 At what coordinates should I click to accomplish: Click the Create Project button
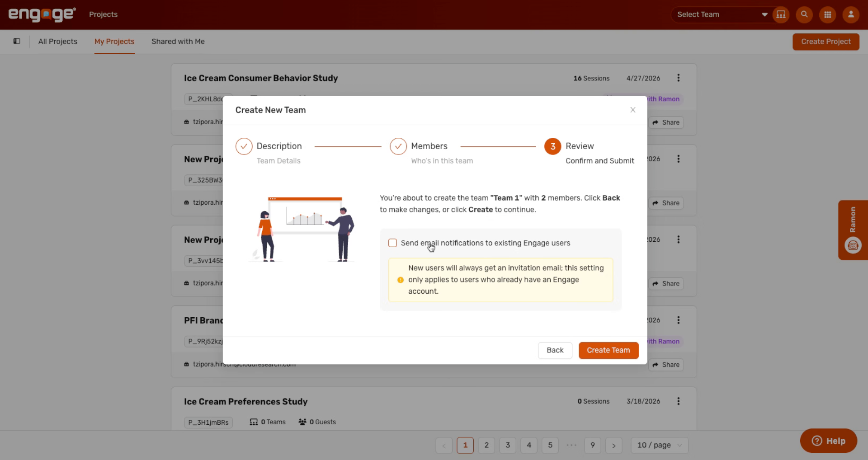point(826,42)
